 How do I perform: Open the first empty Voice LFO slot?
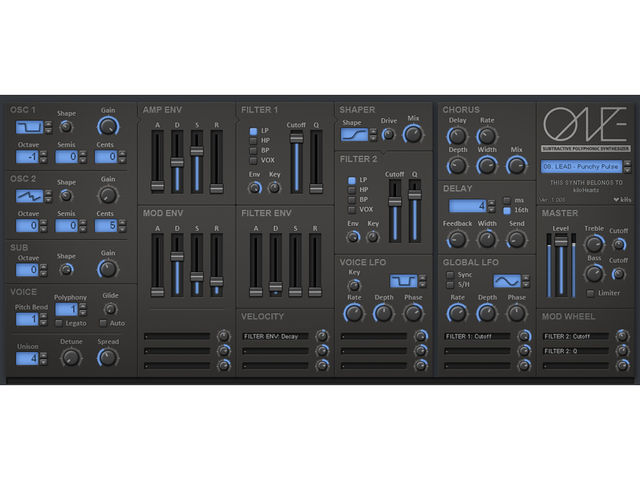tap(373, 336)
